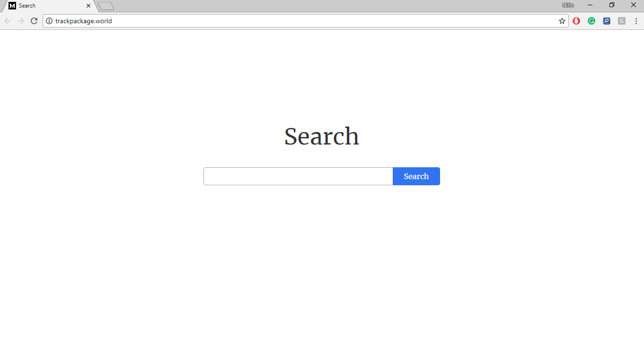Viewport: 644px width, 362px height.
Task: Go back to the previous page
Action: 8,21
